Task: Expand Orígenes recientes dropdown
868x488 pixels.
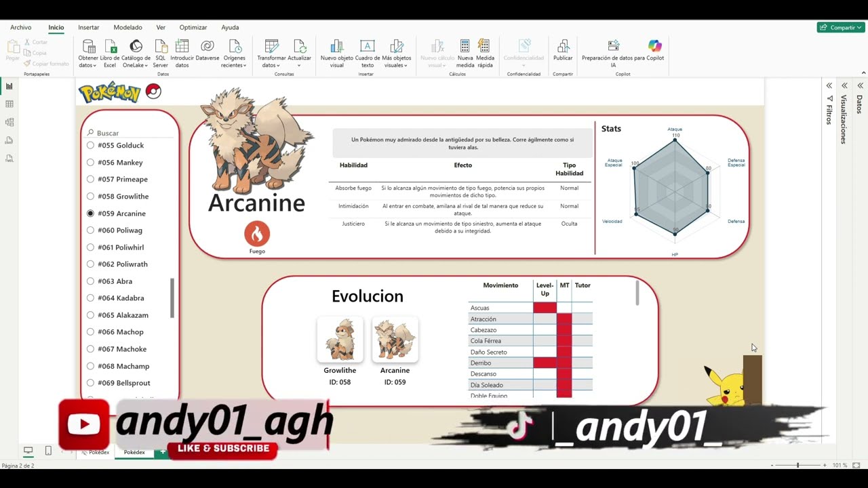Action: coord(245,66)
